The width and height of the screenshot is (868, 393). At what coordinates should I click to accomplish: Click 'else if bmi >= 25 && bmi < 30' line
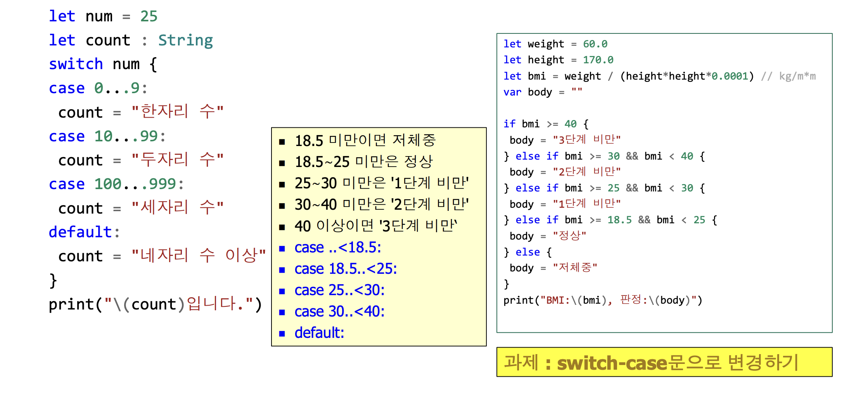pyautogui.click(x=604, y=188)
